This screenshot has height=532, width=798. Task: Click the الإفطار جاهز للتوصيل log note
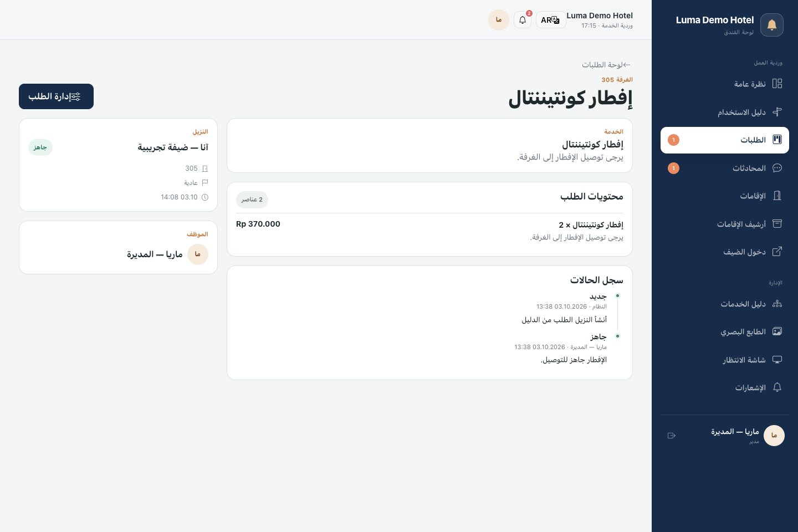click(x=574, y=360)
